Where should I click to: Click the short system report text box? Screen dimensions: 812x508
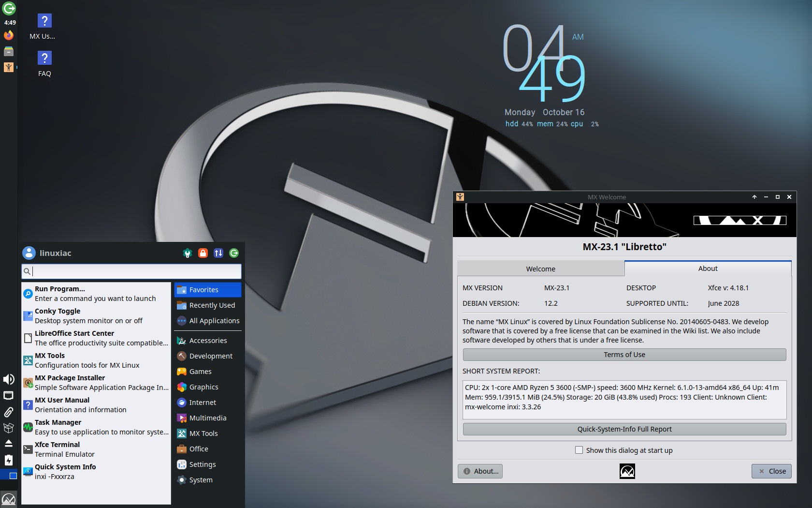pyautogui.click(x=624, y=400)
